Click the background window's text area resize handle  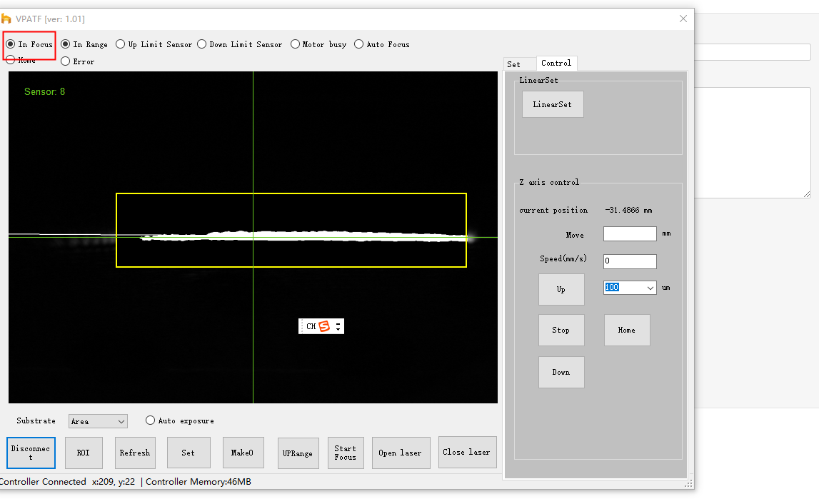(x=807, y=194)
